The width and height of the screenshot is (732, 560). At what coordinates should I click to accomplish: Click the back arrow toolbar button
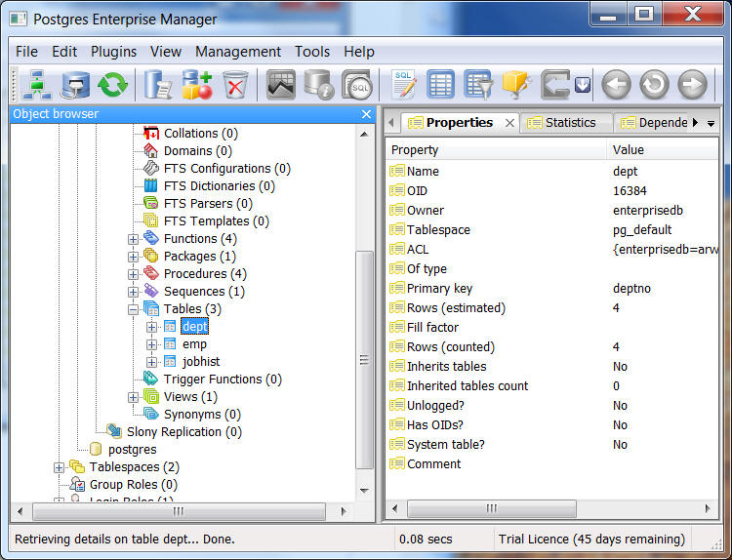point(616,86)
